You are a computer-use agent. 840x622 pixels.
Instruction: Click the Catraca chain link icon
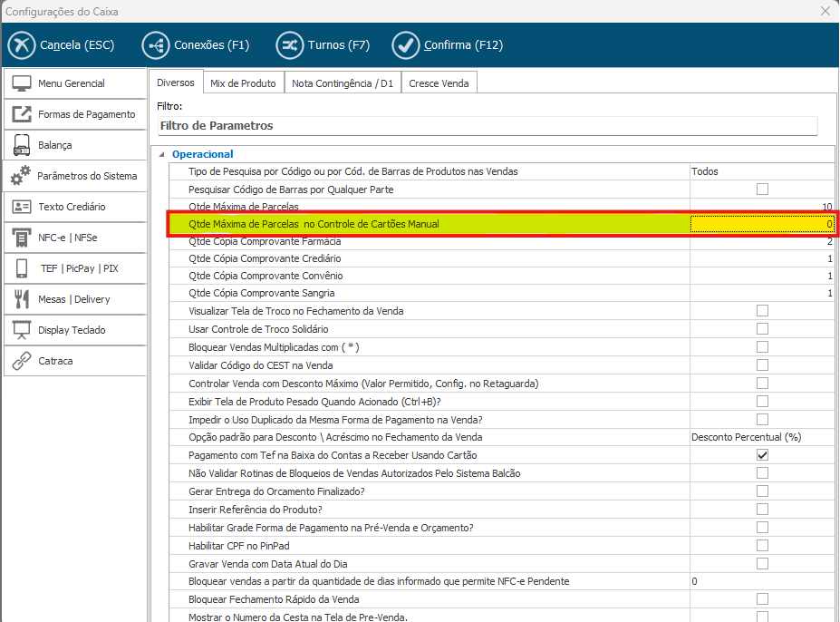(22, 361)
